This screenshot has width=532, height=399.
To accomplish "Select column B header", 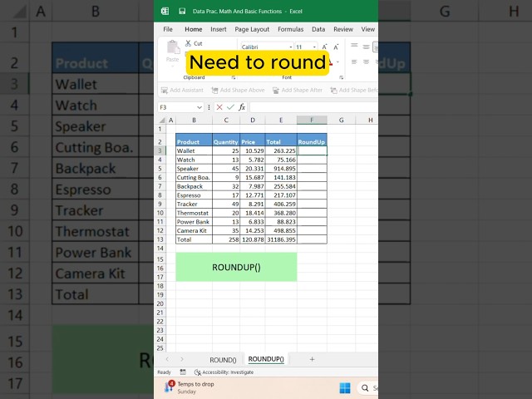I will pyautogui.click(x=194, y=120).
